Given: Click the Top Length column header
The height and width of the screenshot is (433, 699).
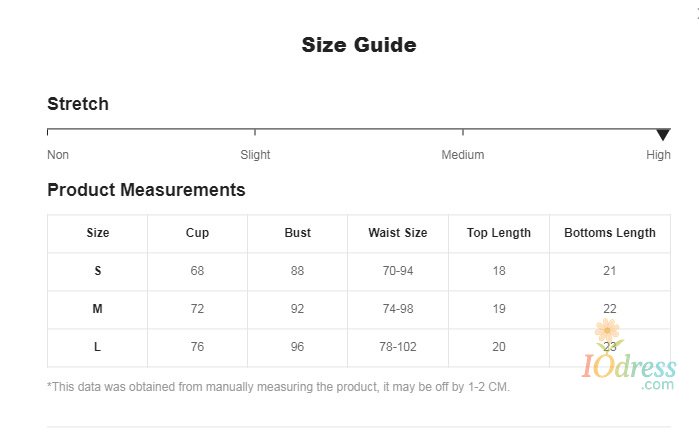Looking at the screenshot, I should click(x=499, y=233).
